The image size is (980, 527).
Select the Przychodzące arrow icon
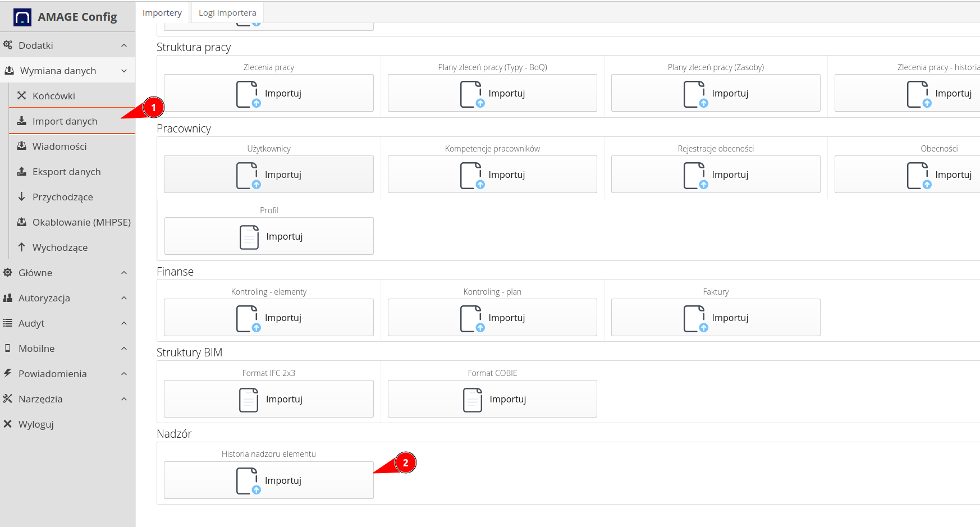22,196
